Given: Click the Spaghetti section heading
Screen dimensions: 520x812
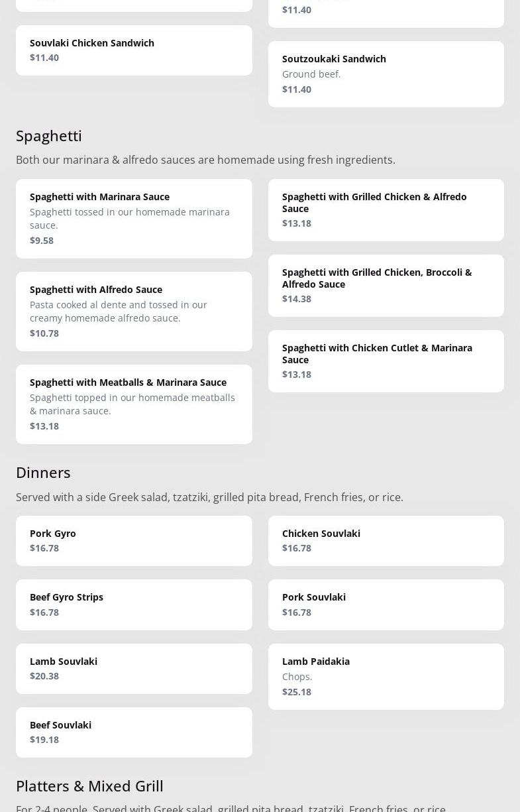Looking at the screenshot, I should 49,135.
